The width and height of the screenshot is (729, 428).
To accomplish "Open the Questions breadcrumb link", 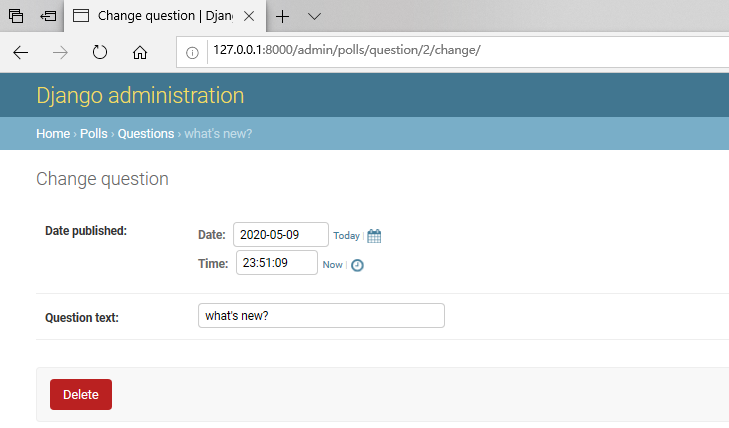I will point(146,134).
